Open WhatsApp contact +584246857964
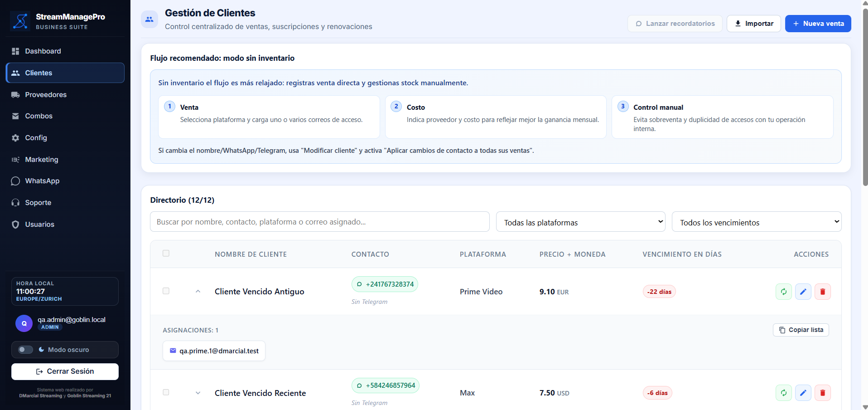 pyautogui.click(x=386, y=386)
